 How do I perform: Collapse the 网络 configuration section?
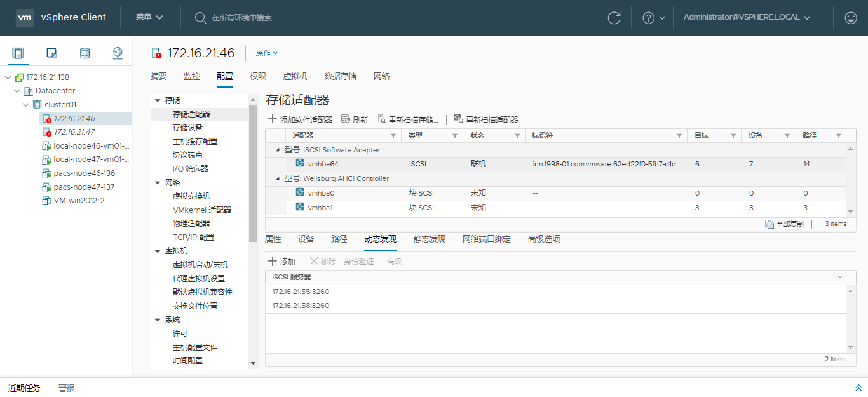(x=158, y=182)
